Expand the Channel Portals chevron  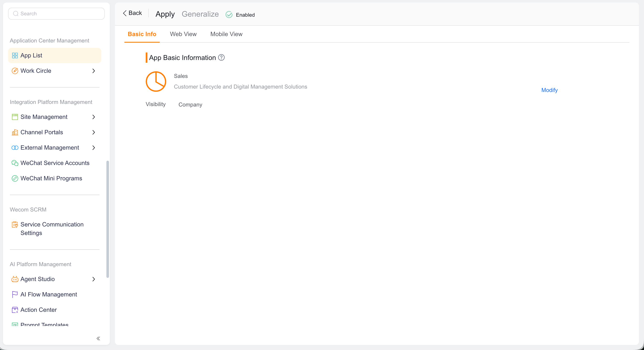94,132
